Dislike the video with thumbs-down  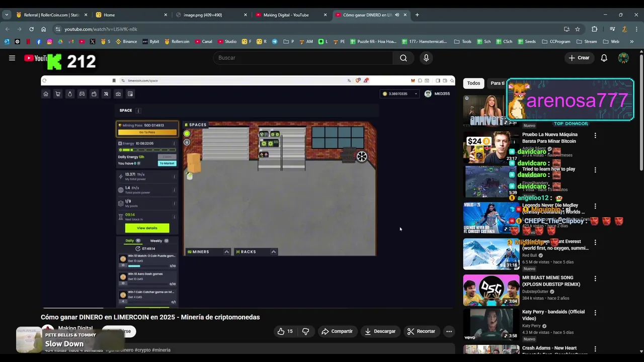pyautogui.click(x=305, y=331)
